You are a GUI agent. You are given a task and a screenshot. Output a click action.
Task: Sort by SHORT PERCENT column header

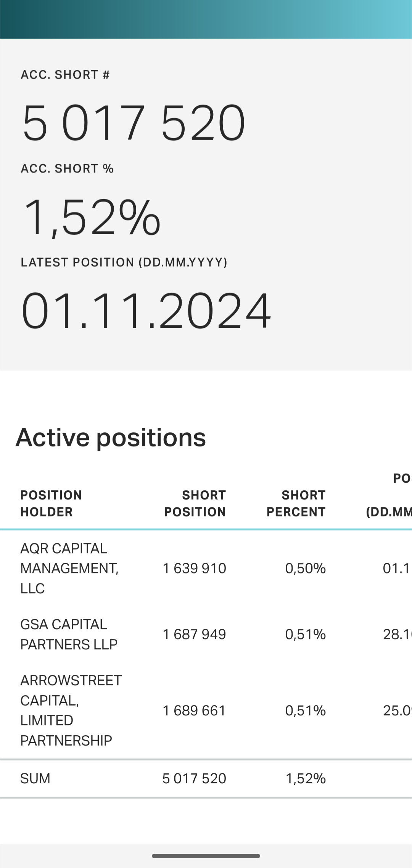[296, 503]
